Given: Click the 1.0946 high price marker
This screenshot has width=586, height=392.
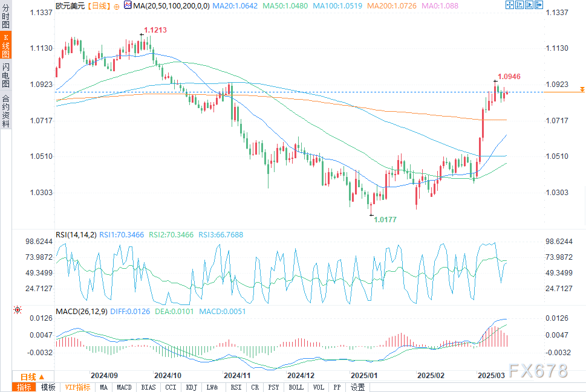Looking at the screenshot, I should point(509,77).
